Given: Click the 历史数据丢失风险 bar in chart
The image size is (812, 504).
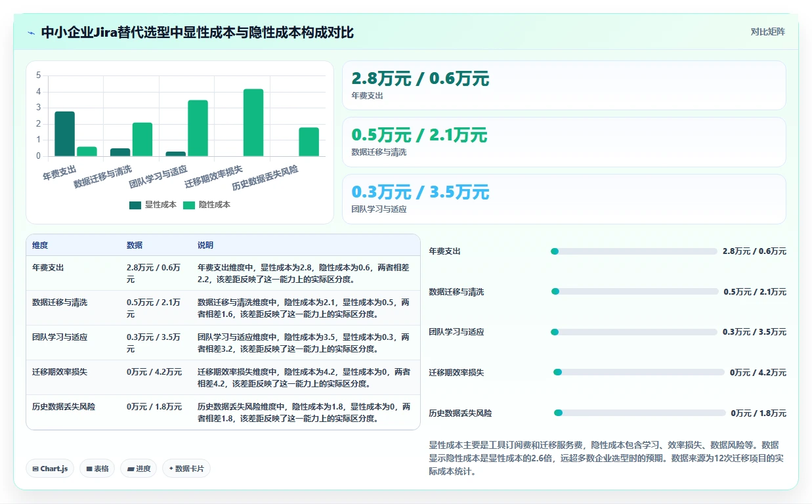Looking at the screenshot, I should (309, 142).
